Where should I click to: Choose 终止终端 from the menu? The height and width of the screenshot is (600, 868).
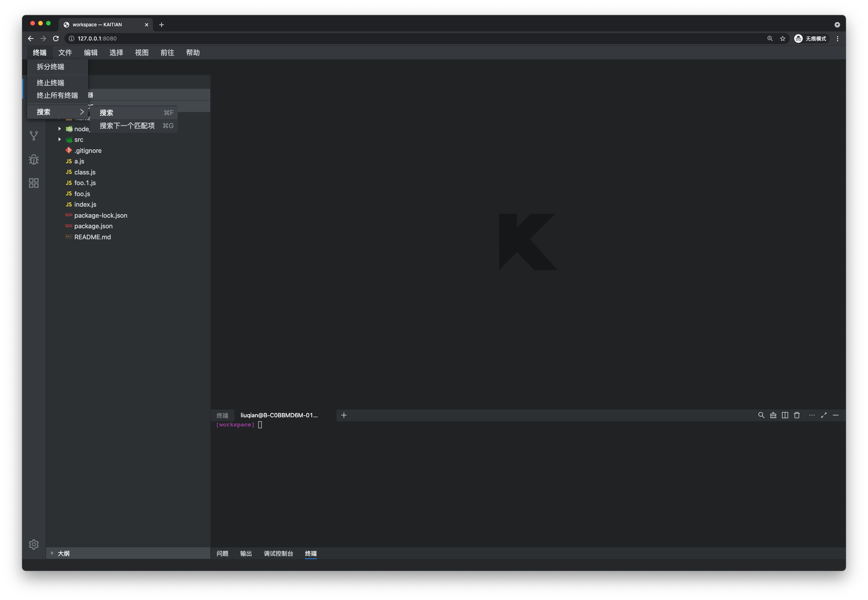pos(57,83)
